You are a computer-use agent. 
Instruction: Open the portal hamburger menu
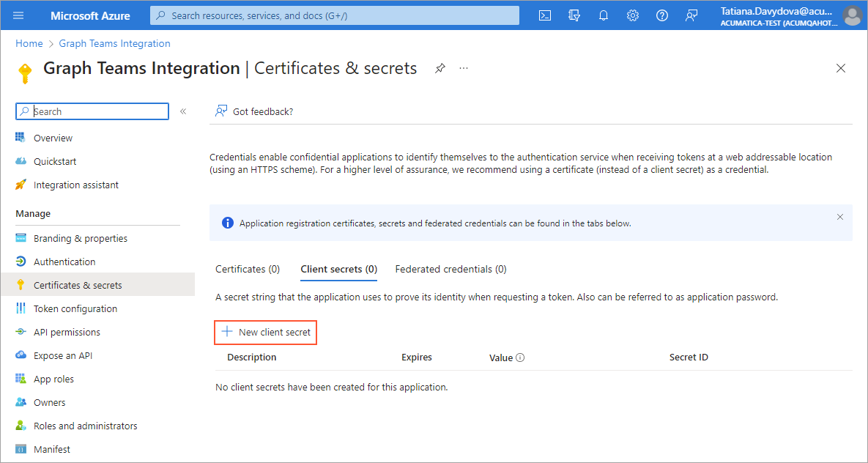tap(18, 15)
